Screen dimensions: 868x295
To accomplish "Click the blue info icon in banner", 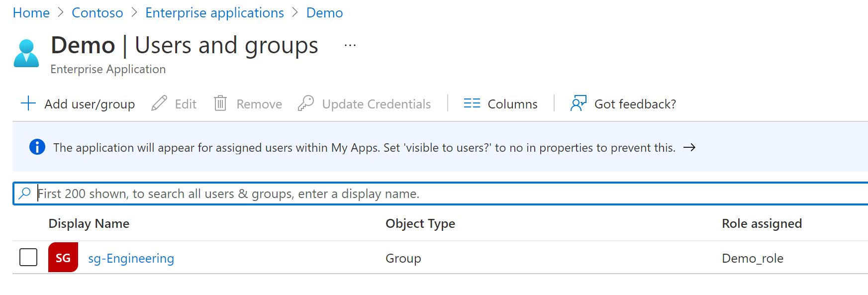I will click(37, 147).
